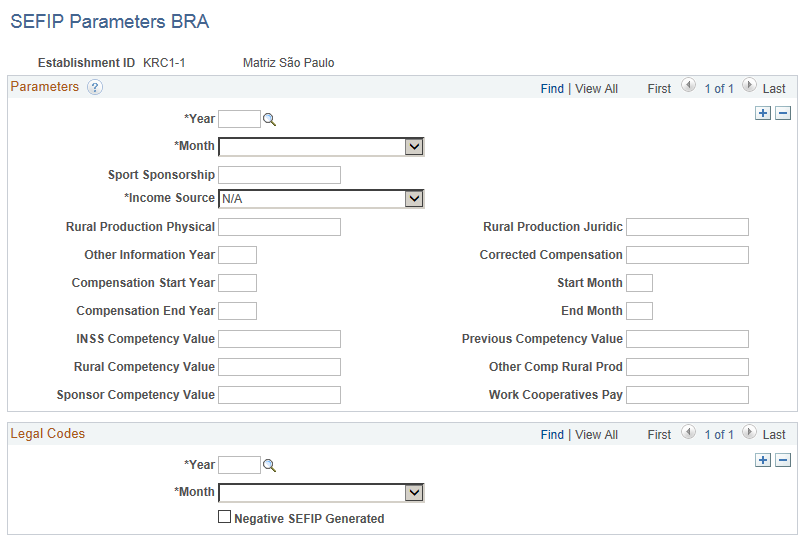Viewport: 810px width, 538px height.
Task: Delete the current row in Legal Codes
Action: (x=783, y=460)
